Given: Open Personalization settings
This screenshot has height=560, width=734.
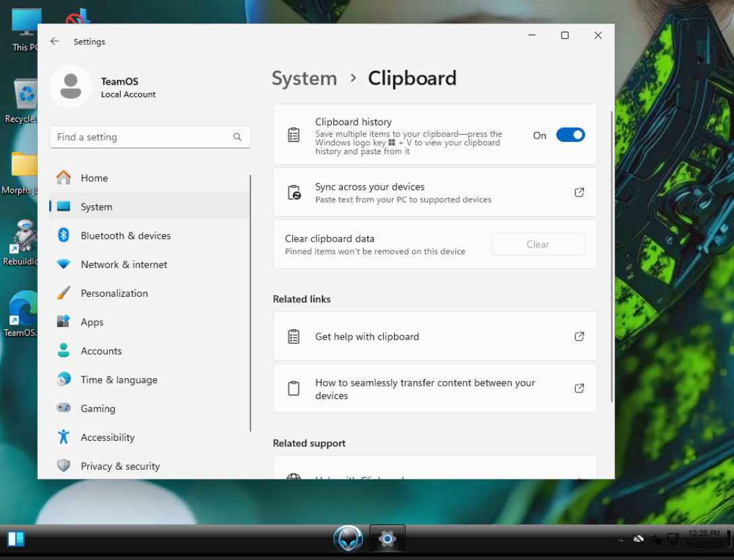Looking at the screenshot, I should [149, 293].
